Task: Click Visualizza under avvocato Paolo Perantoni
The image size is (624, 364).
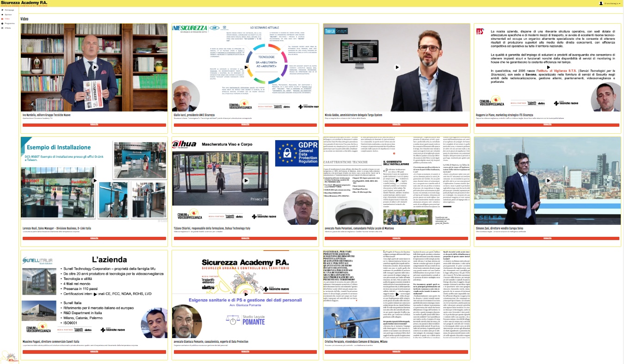Action: (x=396, y=238)
